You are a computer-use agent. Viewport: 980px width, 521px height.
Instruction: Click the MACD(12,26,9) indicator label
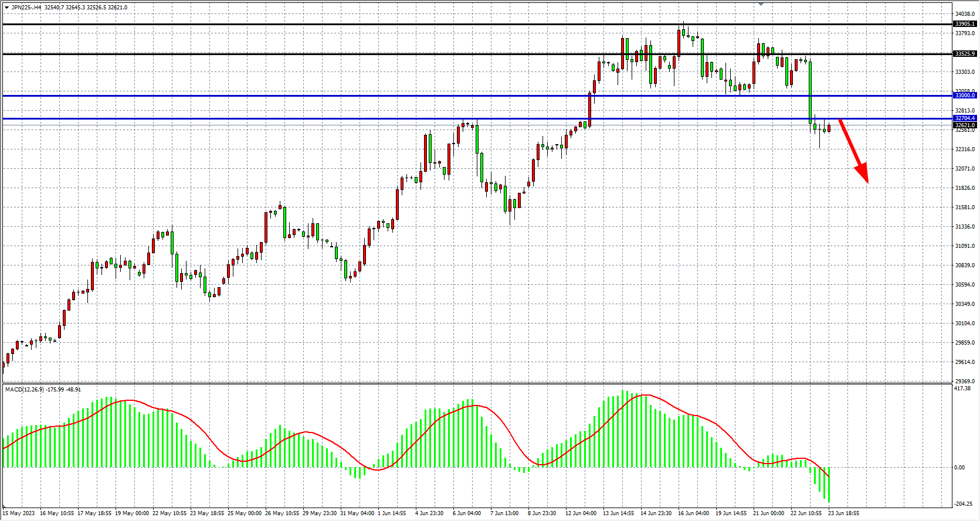(25, 389)
